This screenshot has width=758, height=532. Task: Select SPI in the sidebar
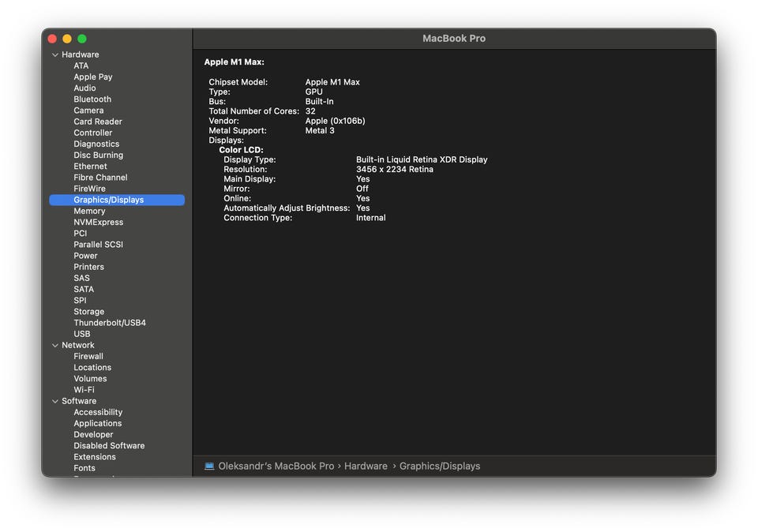click(80, 300)
